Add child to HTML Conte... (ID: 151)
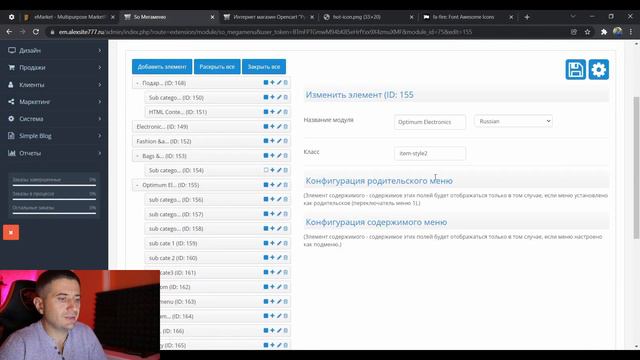Viewport: 640px width, 360px height. pyautogui.click(x=272, y=111)
